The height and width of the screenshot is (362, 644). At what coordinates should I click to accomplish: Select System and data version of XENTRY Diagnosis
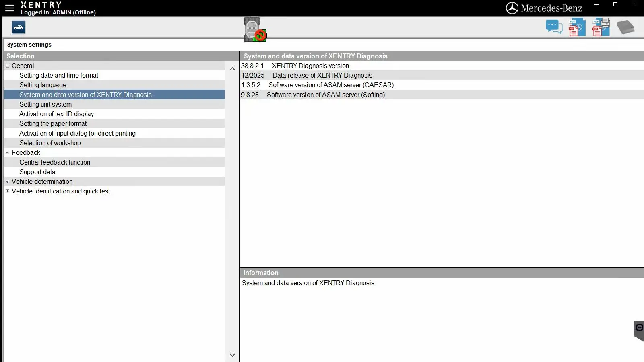tap(114, 95)
